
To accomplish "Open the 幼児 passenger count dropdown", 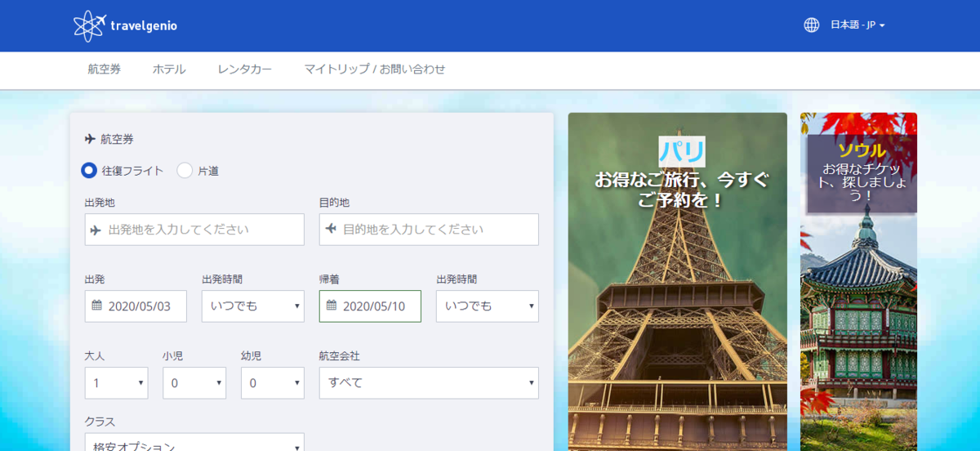I will click(273, 383).
